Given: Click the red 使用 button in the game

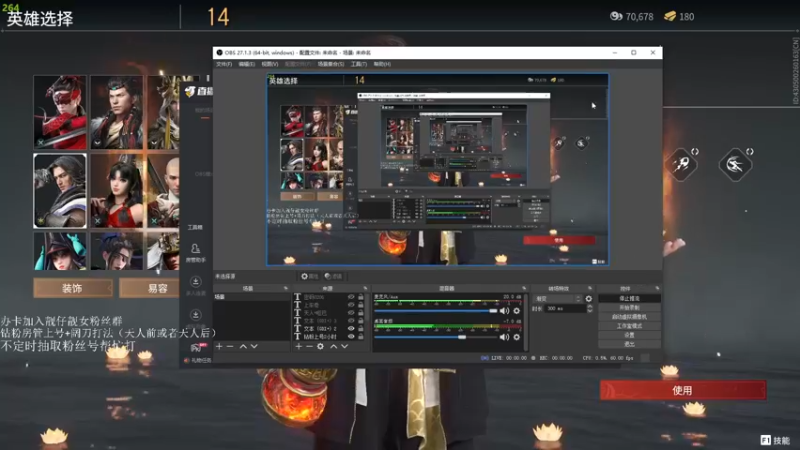Looking at the screenshot, I should pyautogui.click(x=683, y=390).
